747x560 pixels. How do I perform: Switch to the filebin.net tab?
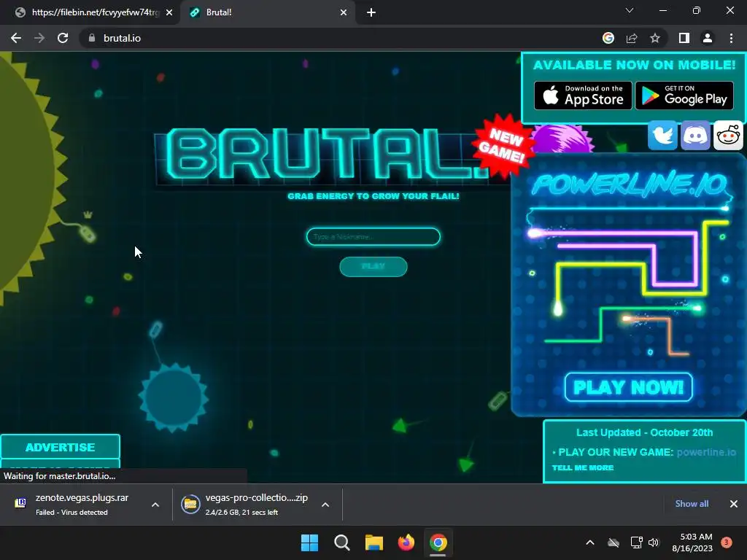[90, 12]
